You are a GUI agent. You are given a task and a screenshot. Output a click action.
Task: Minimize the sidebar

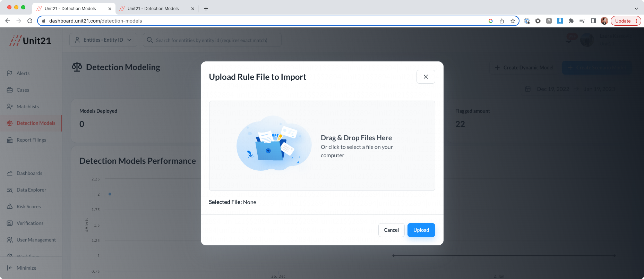(x=22, y=268)
